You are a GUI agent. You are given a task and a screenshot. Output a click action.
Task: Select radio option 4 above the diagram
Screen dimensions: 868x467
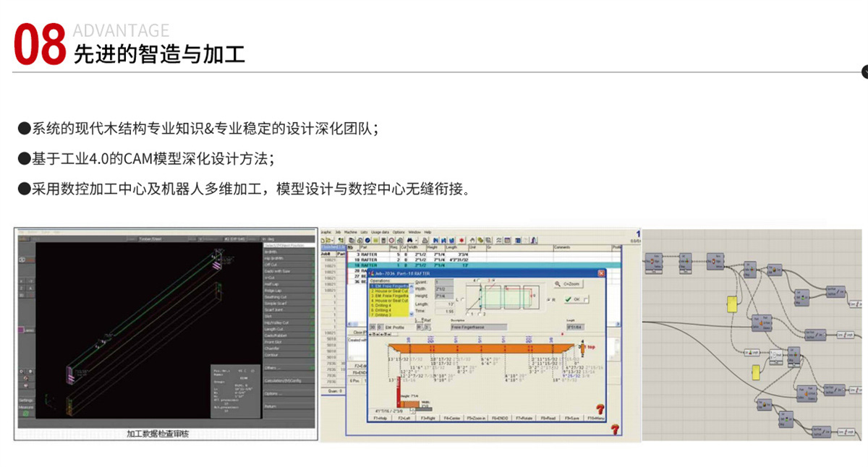478,280
